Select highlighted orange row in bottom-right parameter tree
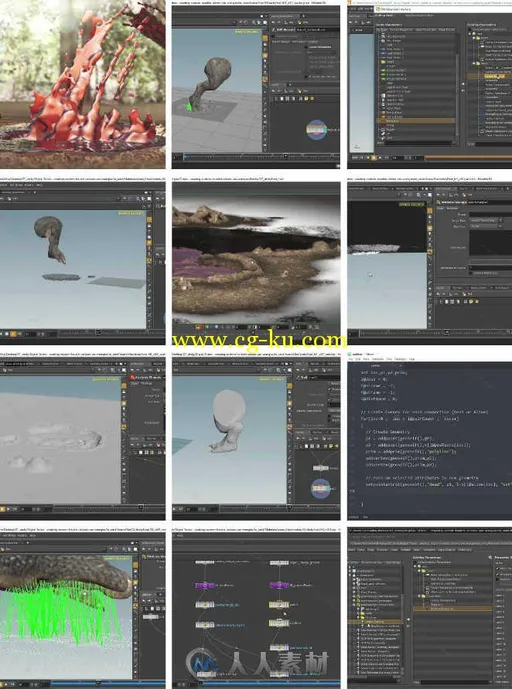Viewport: 512px width, 689px height. (452, 609)
